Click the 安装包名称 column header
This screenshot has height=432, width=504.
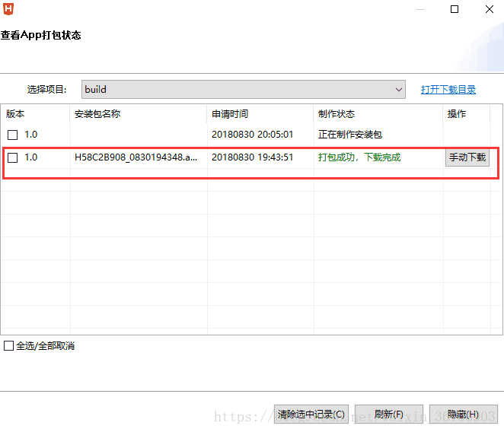(139, 113)
